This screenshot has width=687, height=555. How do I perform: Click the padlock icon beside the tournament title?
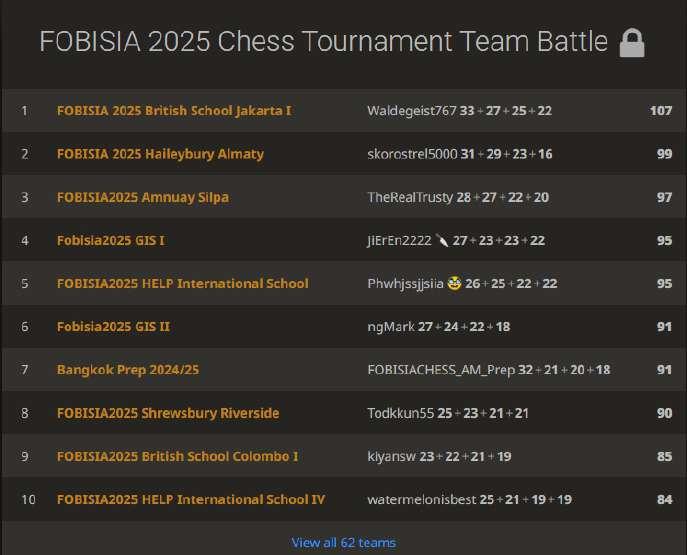[x=632, y=43]
